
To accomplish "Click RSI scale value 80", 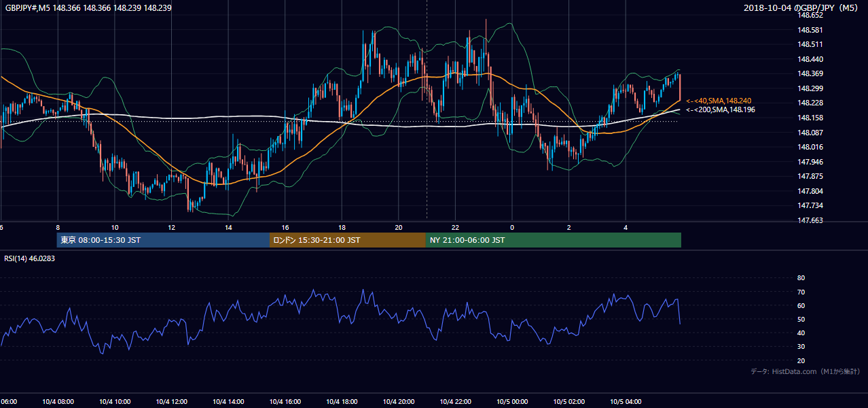I will tap(801, 278).
